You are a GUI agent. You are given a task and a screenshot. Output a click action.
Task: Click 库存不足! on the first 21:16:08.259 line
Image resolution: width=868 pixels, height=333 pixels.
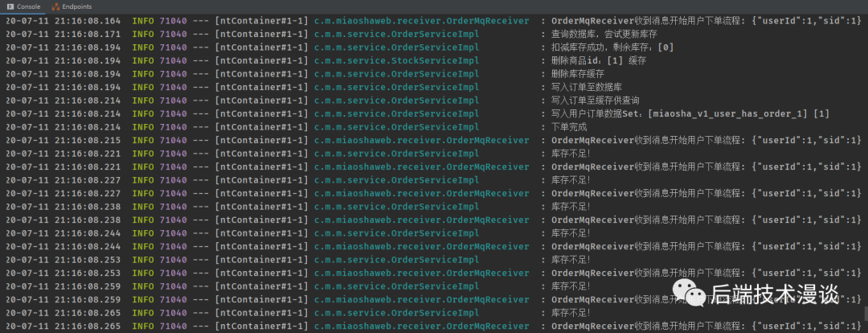tap(571, 287)
